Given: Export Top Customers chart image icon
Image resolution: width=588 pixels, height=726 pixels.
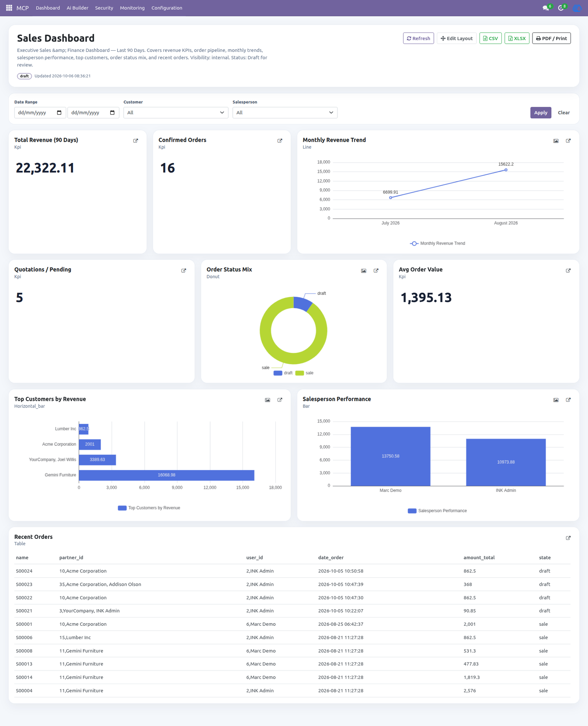Looking at the screenshot, I should pos(268,400).
